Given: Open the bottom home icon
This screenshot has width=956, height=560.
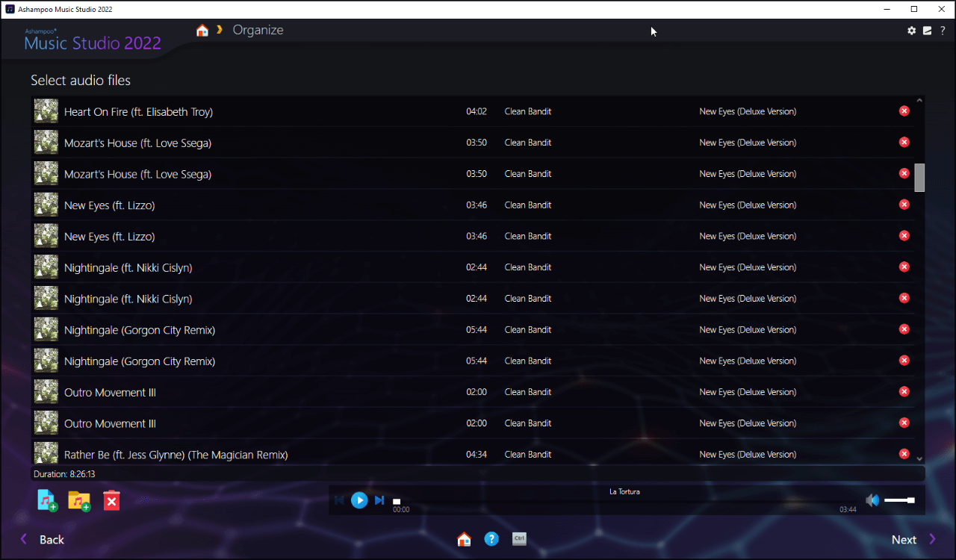Looking at the screenshot, I should pyautogui.click(x=464, y=539).
